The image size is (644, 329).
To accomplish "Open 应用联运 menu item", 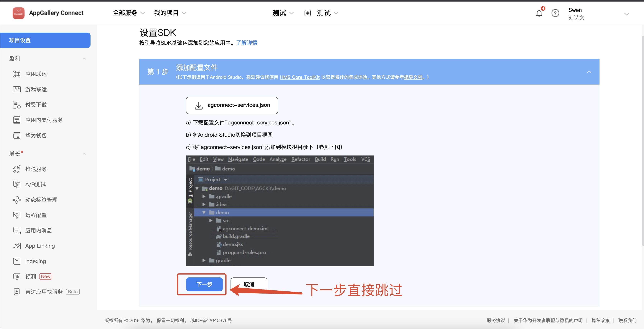I will [36, 74].
